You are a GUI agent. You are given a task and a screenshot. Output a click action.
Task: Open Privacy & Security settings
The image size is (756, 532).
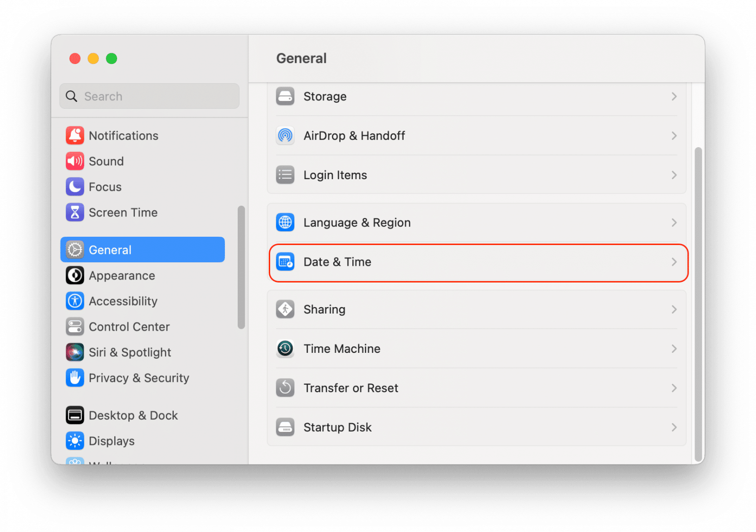pyautogui.click(x=139, y=377)
